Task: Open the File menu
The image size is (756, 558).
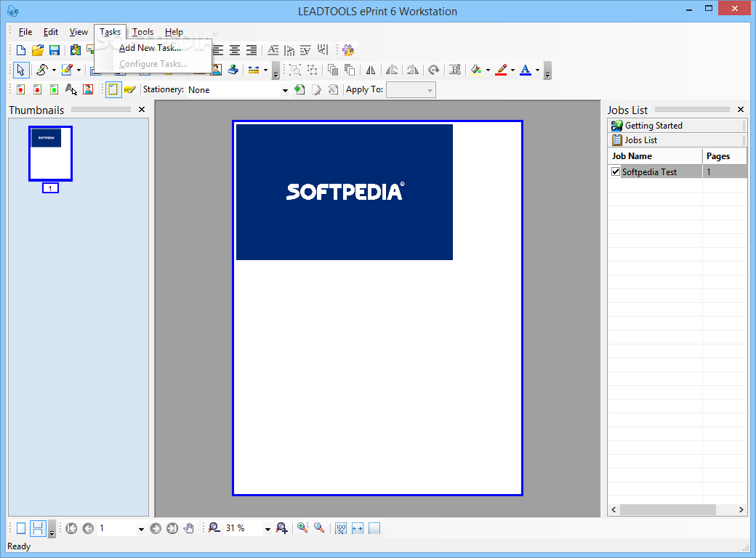Action: click(25, 32)
